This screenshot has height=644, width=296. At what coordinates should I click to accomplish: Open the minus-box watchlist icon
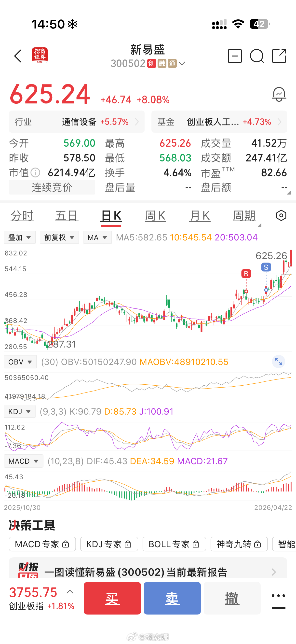(235, 56)
